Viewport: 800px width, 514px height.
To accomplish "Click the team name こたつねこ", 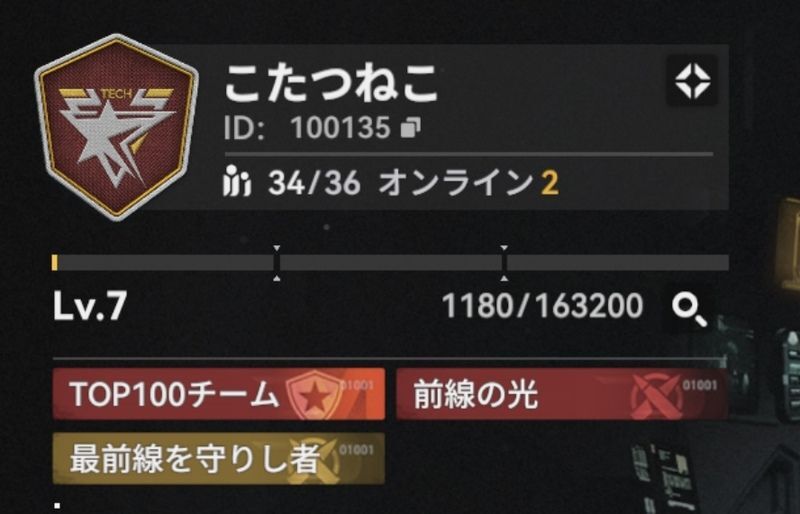I will (x=331, y=84).
